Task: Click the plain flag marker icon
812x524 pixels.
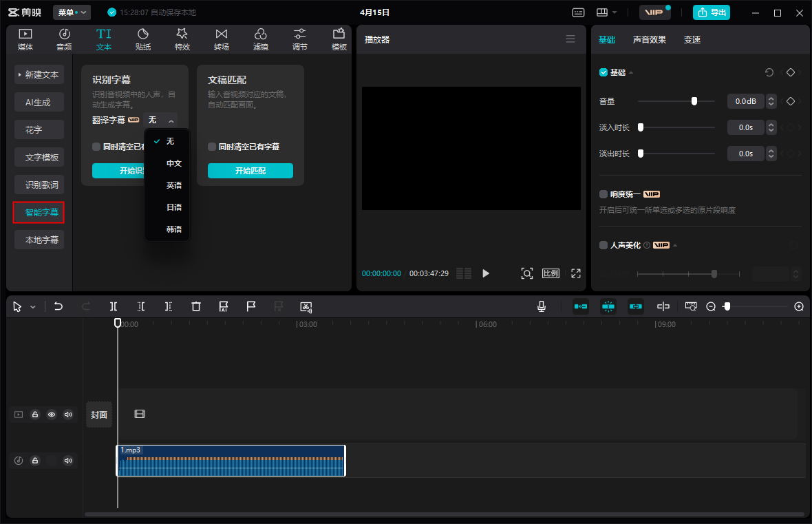Action: pyautogui.click(x=251, y=307)
